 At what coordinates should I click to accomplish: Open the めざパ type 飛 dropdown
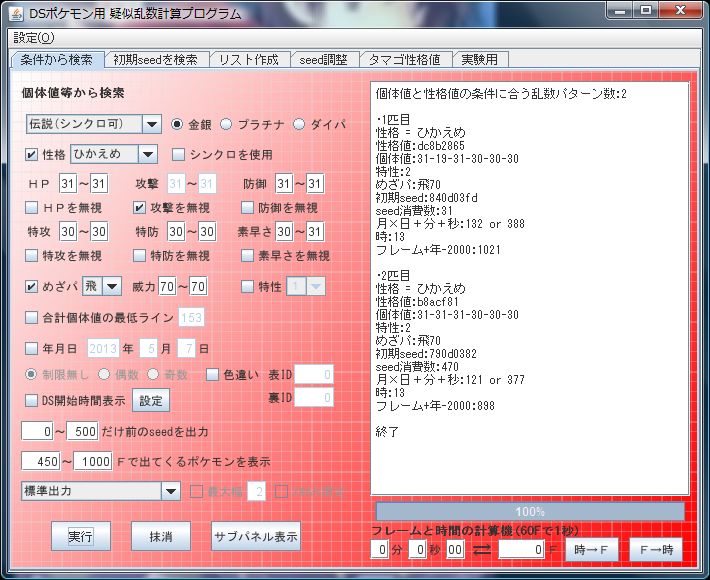102,286
